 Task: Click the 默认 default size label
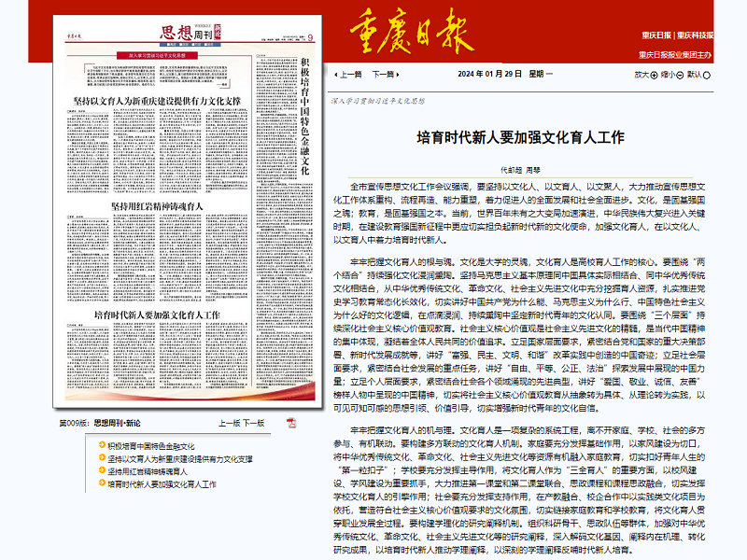694,75
